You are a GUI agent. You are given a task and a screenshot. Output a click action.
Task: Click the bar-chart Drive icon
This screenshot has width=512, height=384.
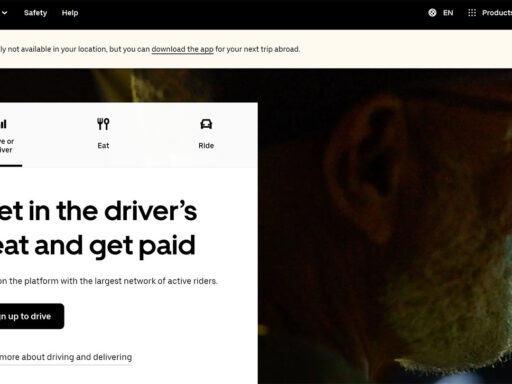point(3,124)
